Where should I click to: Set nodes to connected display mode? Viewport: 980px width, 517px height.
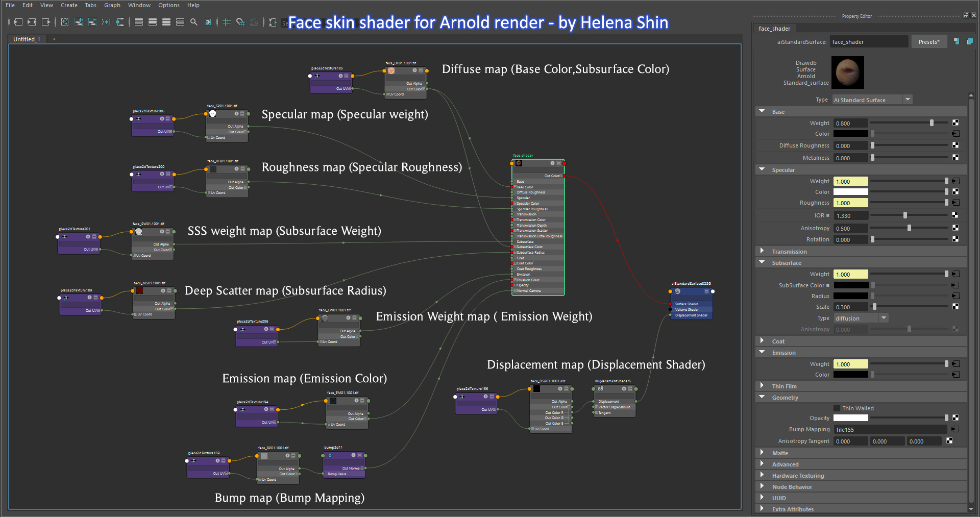pos(153,22)
